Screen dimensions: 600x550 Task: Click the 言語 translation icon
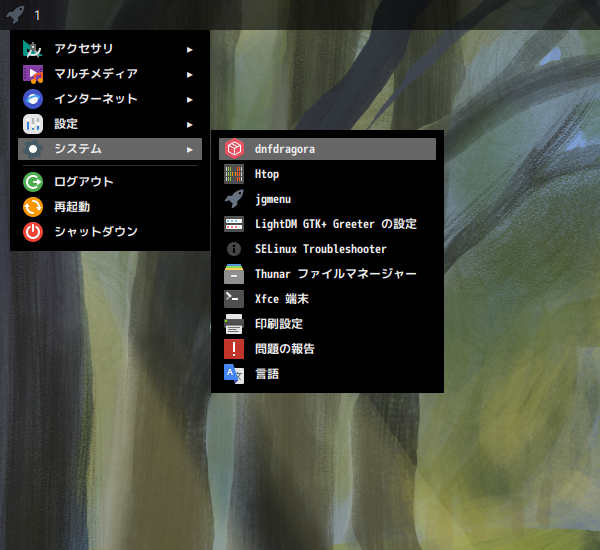coord(234,374)
